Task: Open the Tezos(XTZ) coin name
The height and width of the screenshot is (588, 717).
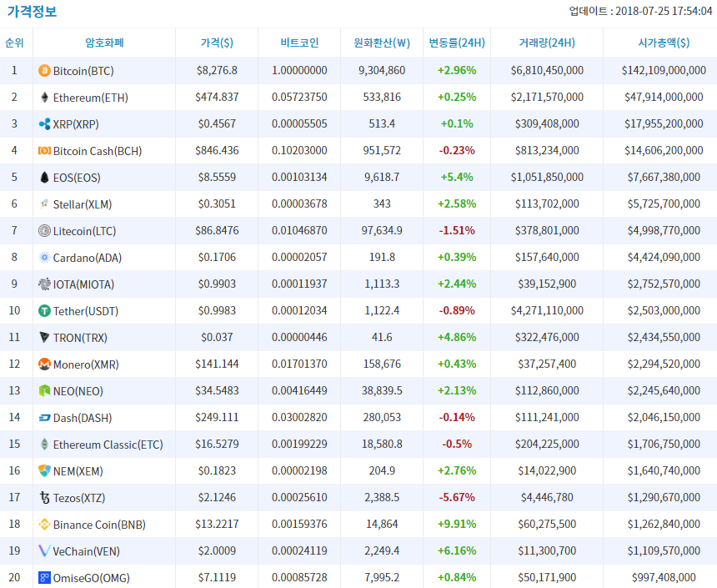Action: click(x=79, y=498)
